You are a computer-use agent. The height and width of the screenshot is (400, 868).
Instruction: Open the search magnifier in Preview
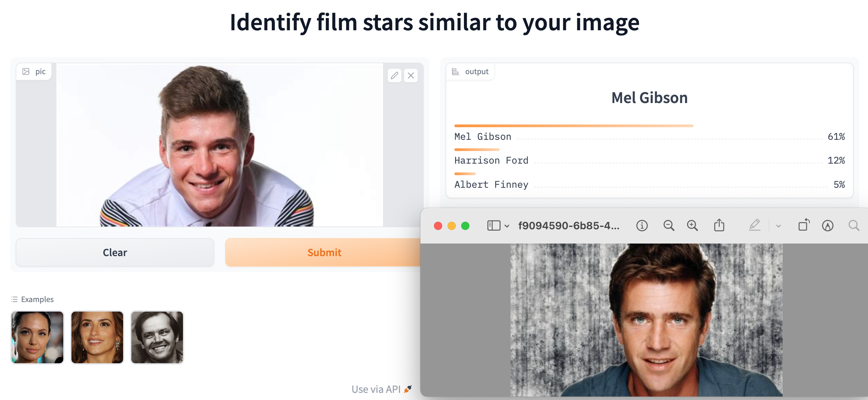854,226
